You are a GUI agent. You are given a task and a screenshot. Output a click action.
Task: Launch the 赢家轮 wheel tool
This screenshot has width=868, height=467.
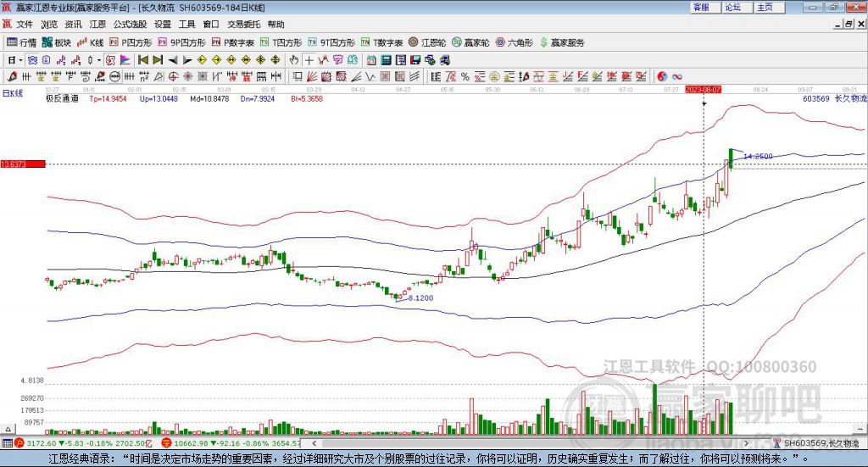pos(470,42)
